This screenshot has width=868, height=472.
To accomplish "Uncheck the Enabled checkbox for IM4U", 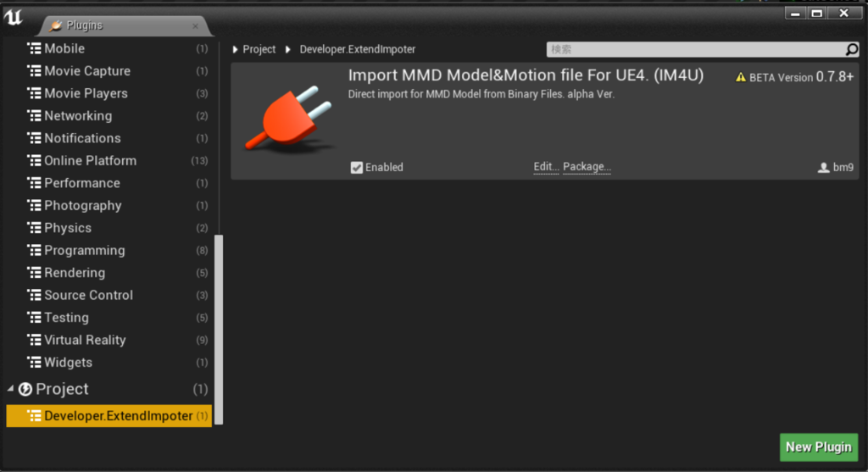I will [357, 167].
